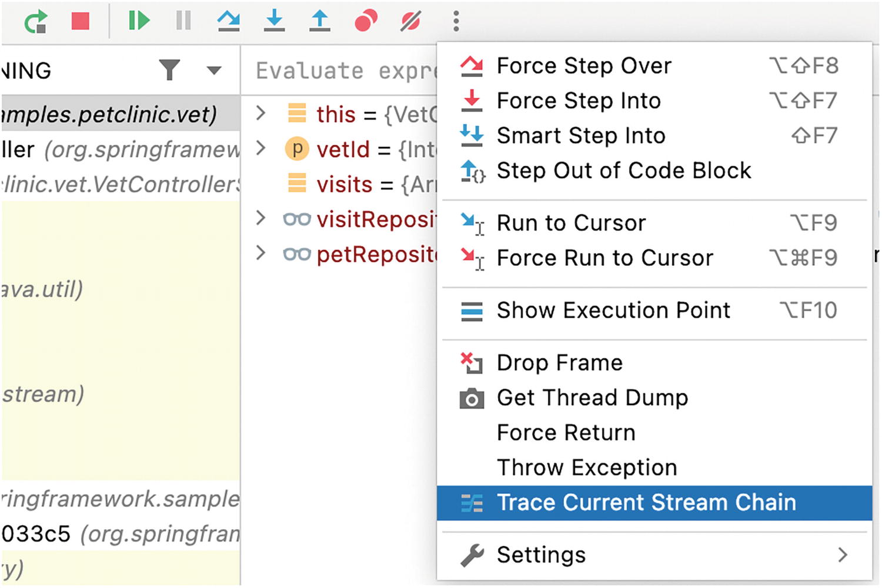Toggle Mute Breakpoints in the toolbar
The image size is (882, 588).
(x=410, y=21)
